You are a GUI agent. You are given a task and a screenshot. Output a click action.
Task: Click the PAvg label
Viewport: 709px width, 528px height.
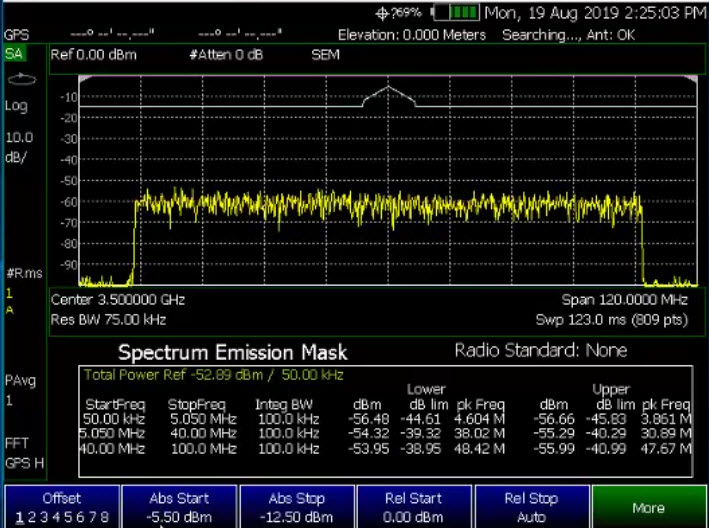coord(20,380)
